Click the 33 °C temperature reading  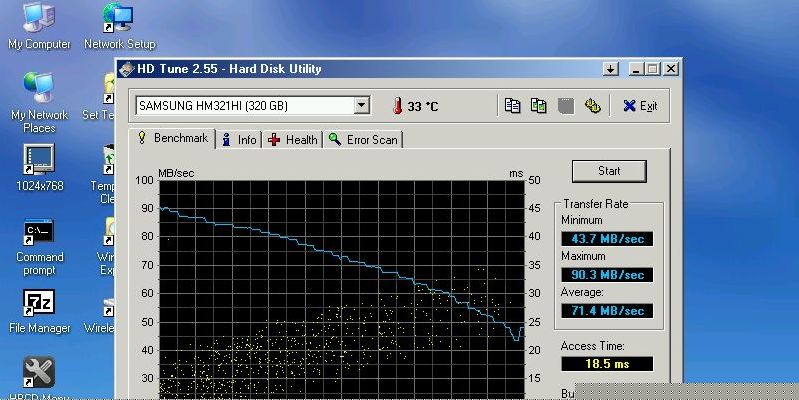422,106
